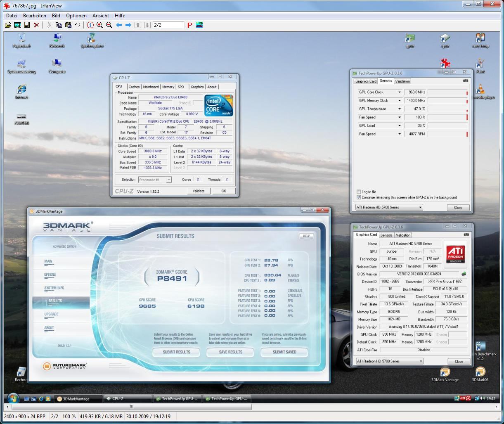Go to the previous image with the left arrow
504x424 pixels.
(119, 25)
